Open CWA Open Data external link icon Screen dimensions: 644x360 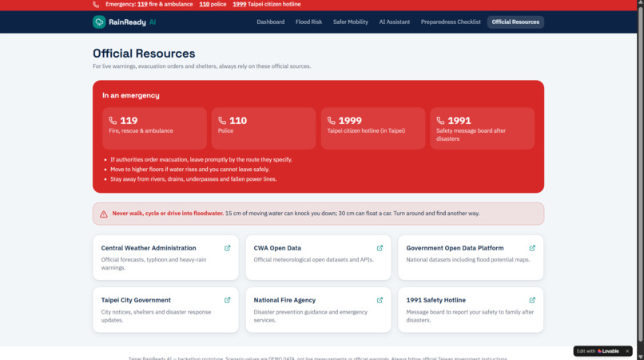380,248
